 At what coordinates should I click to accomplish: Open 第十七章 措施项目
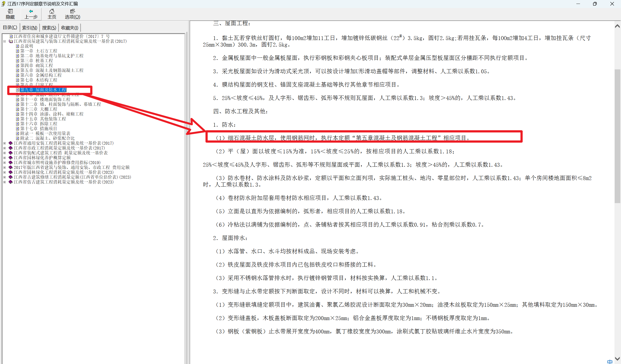coord(39,129)
